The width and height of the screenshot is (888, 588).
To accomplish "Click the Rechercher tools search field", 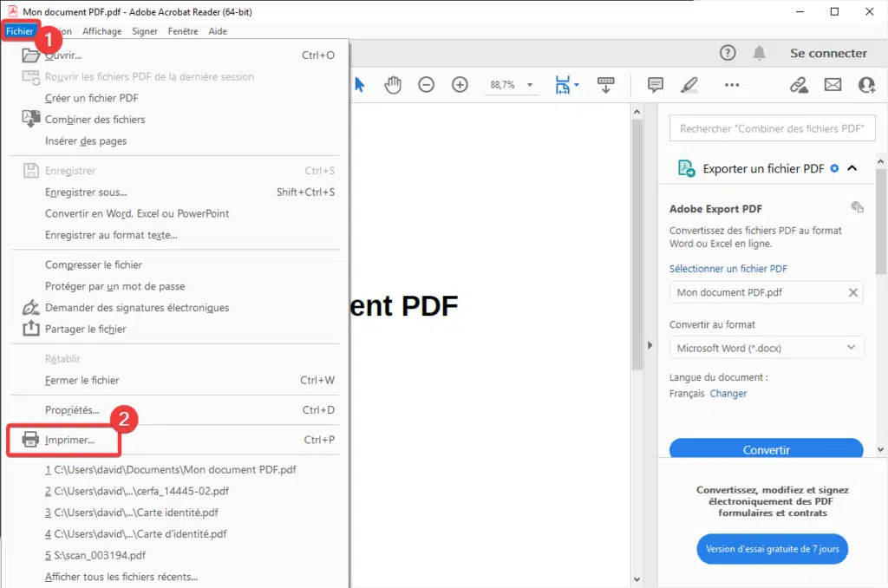I will [x=773, y=128].
